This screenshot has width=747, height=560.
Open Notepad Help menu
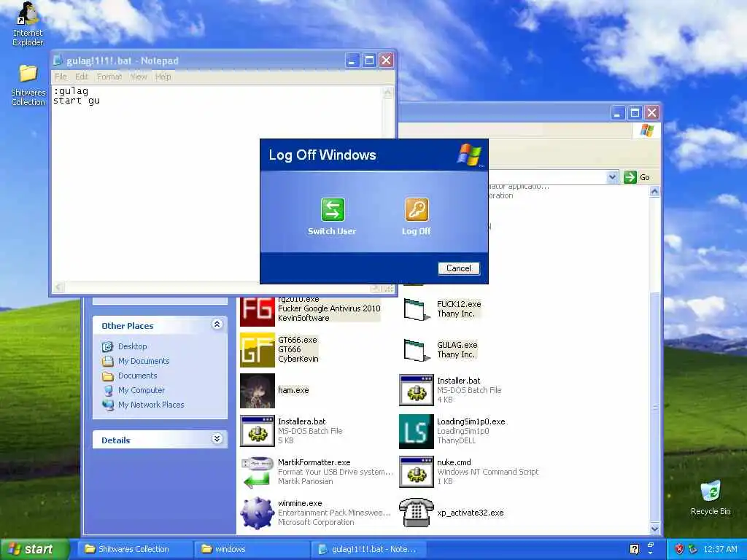coord(163,77)
